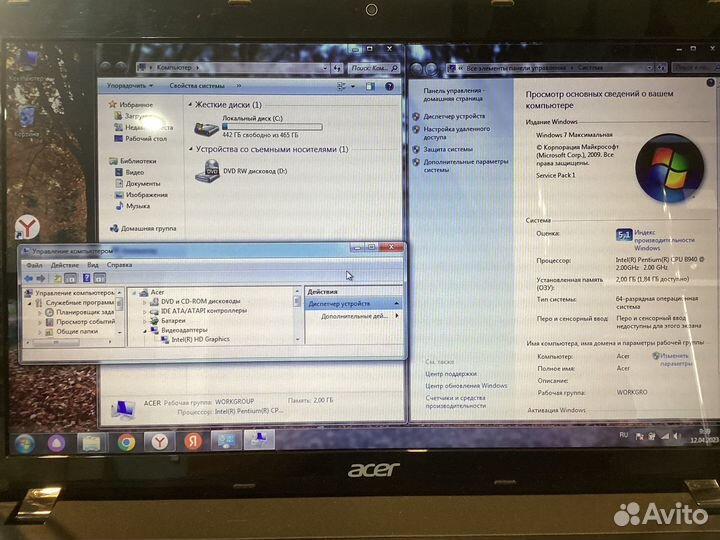Open Local Disk (C:) drive icon
This screenshot has width=720, height=540.
pyautogui.click(x=207, y=127)
